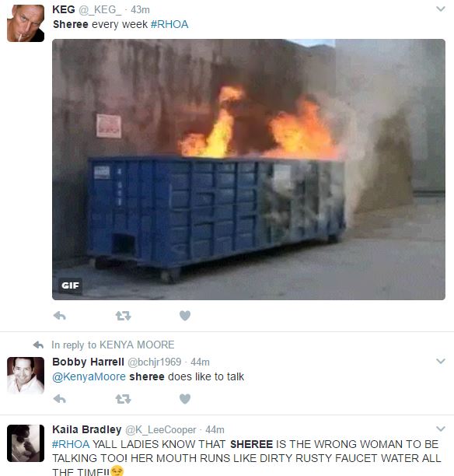Screen dimensions: 454x476
Task: Visit the @bchjr1969 handle profile
Action: pyautogui.click(x=155, y=362)
